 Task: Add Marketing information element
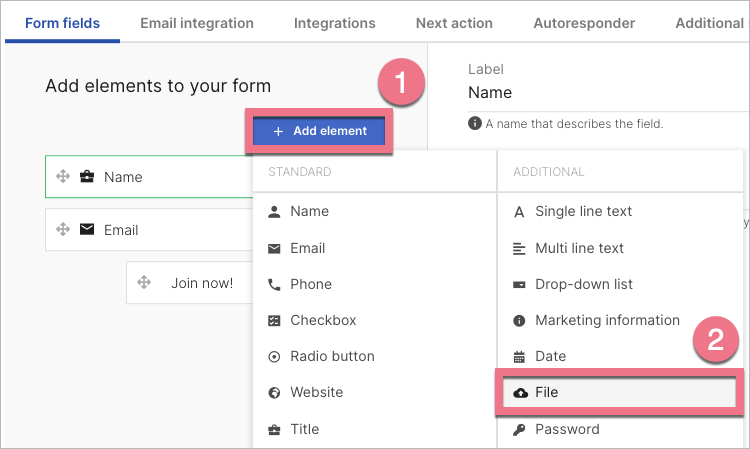click(x=606, y=320)
